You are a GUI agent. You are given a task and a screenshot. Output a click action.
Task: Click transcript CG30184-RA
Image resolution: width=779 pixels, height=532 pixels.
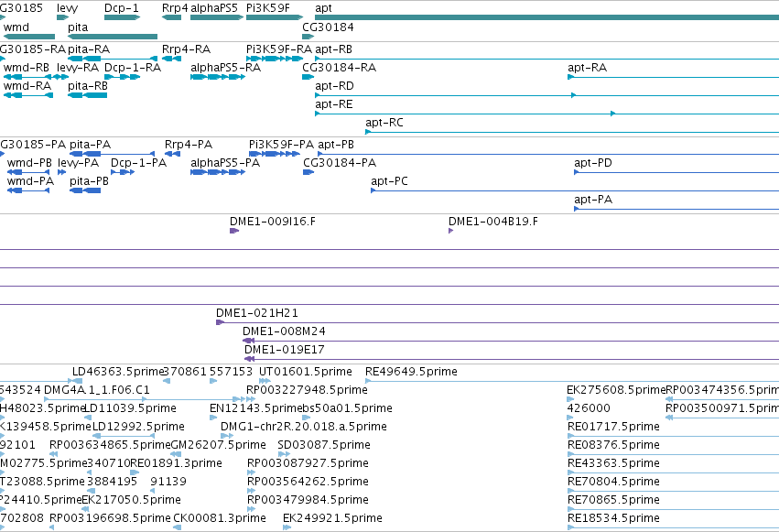(x=340, y=68)
